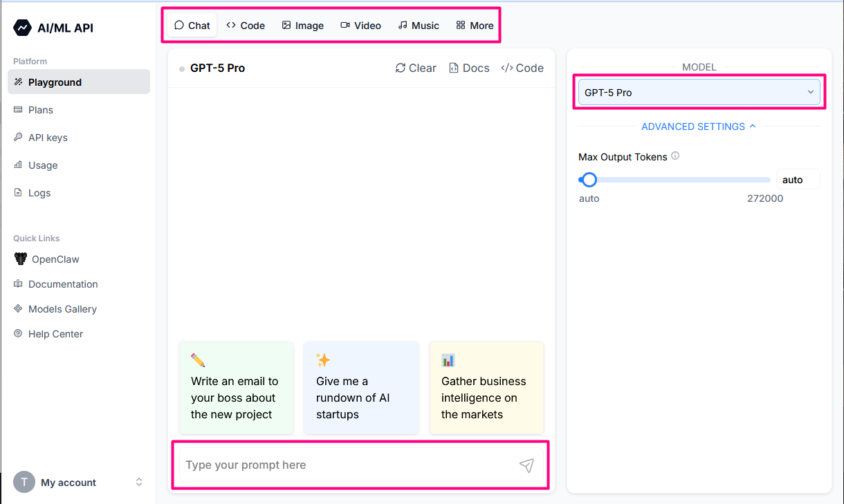Screen dimensions: 844x504
Task: Go to Playground in sidebar
Action: pos(79,82)
